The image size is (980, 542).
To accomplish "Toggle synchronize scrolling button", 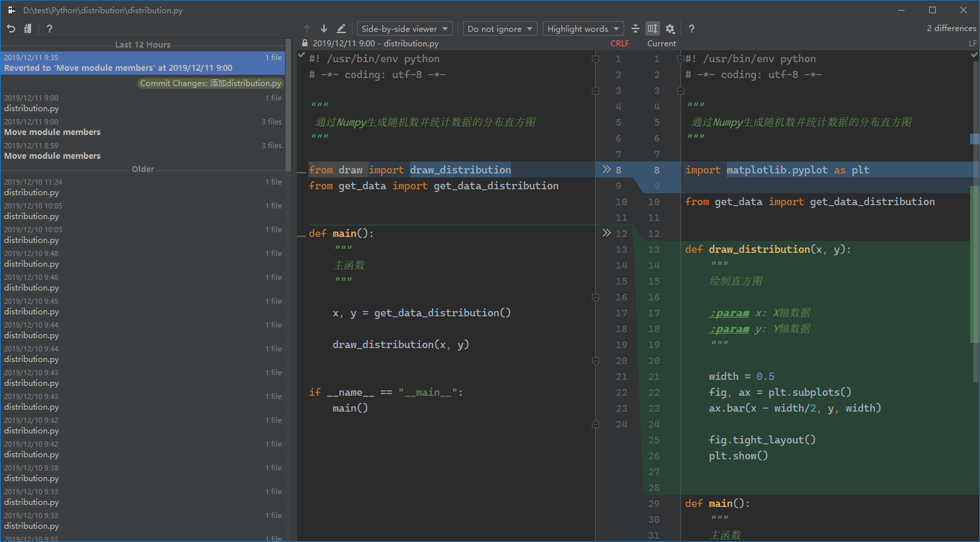I will [x=653, y=28].
